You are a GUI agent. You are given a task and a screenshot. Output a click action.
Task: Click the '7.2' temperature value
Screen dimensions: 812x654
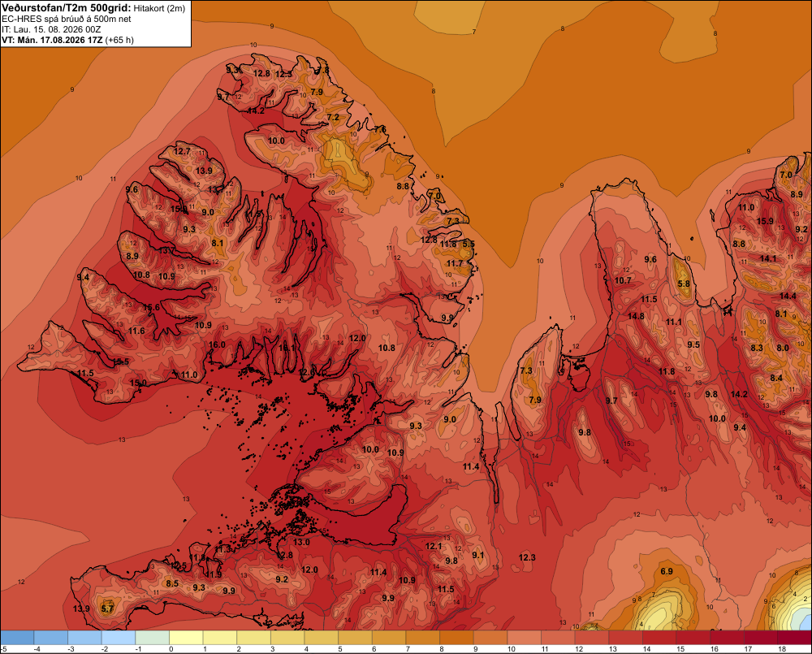[333, 117]
